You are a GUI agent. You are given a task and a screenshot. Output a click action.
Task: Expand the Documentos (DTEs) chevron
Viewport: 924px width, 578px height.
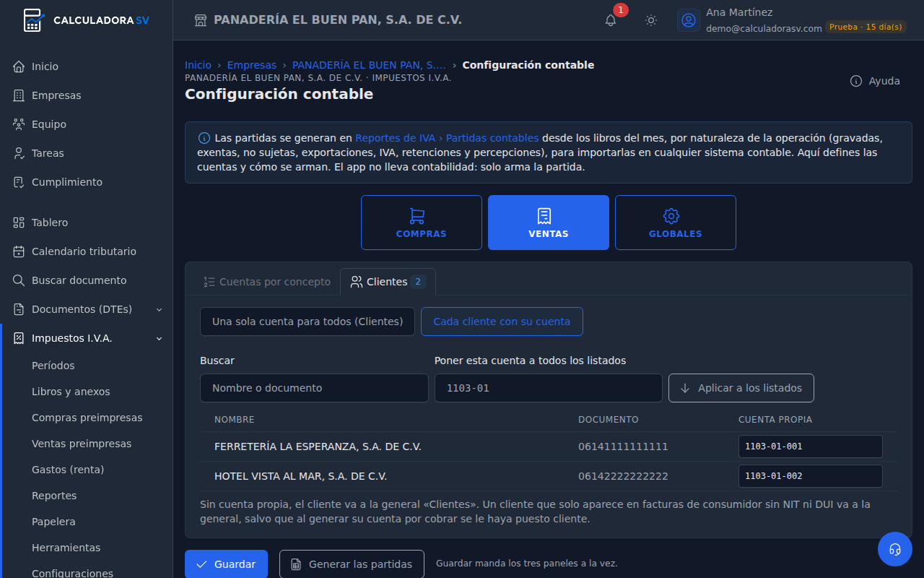coord(160,309)
